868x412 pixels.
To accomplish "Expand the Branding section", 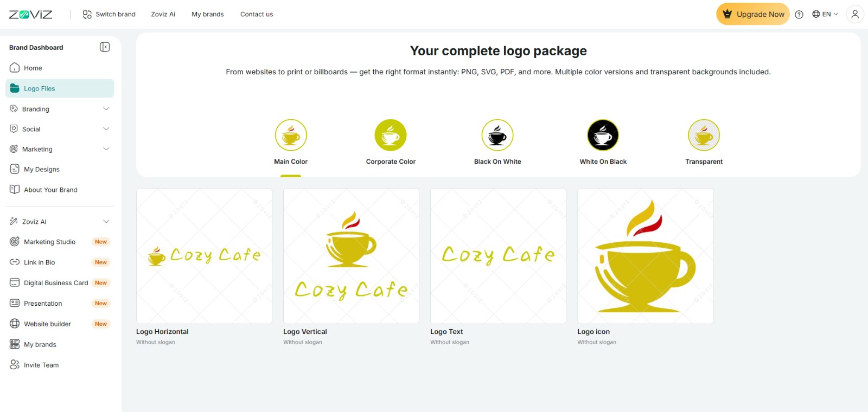I will [60, 109].
